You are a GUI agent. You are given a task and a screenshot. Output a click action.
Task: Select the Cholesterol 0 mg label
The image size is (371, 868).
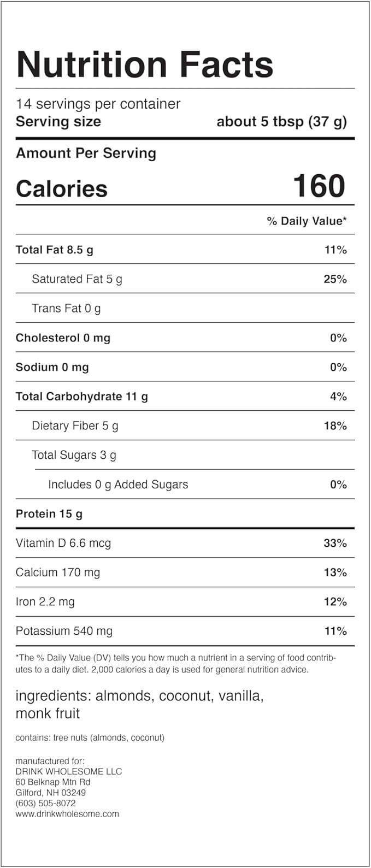coord(63,338)
